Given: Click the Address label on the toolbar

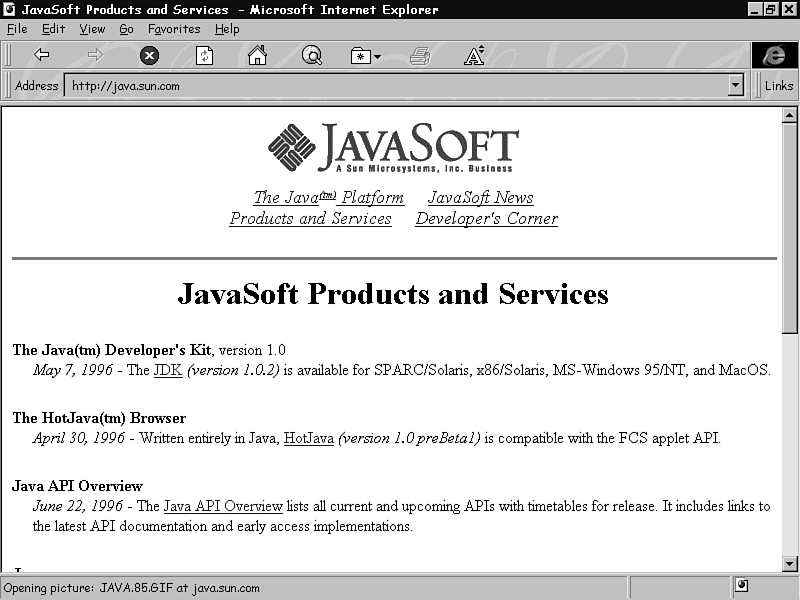Looking at the screenshot, I should (x=36, y=85).
